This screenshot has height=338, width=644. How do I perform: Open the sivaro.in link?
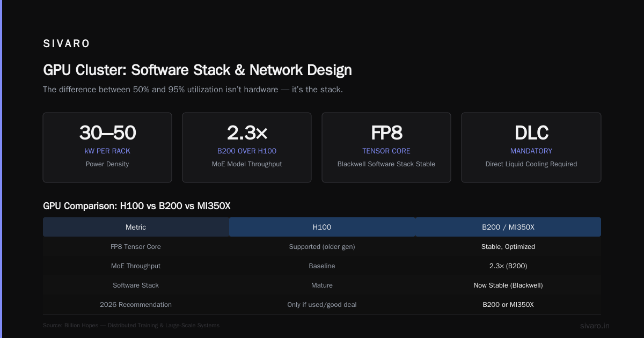coord(595,326)
